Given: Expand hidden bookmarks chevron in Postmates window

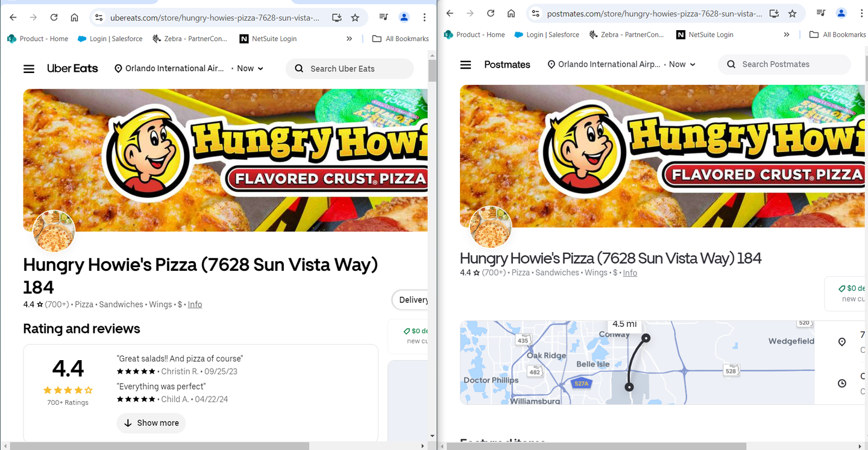Looking at the screenshot, I should tap(786, 34).
